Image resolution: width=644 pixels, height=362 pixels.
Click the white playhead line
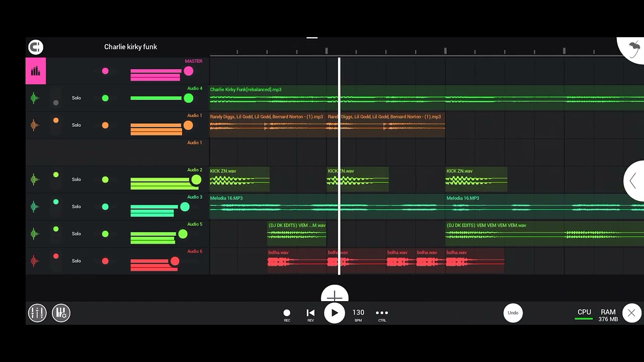339,166
